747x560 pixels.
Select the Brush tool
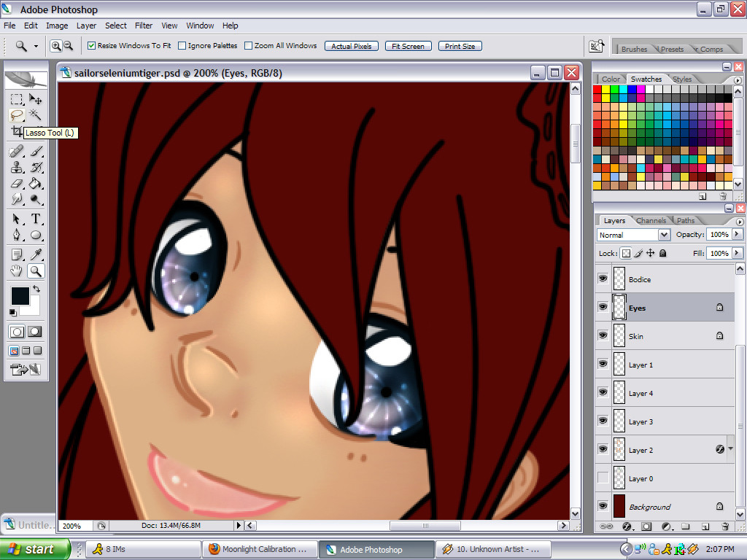36,152
